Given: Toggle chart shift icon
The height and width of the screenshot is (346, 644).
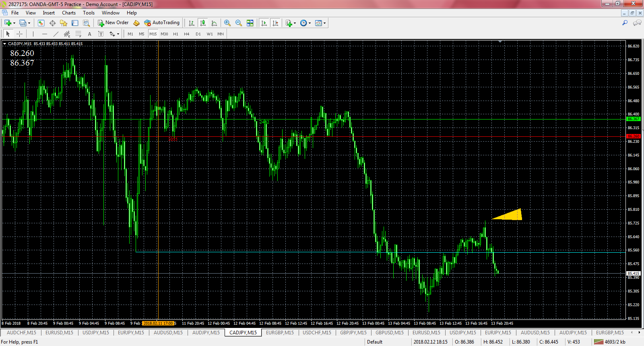Looking at the screenshot, I should click(275, 23).
